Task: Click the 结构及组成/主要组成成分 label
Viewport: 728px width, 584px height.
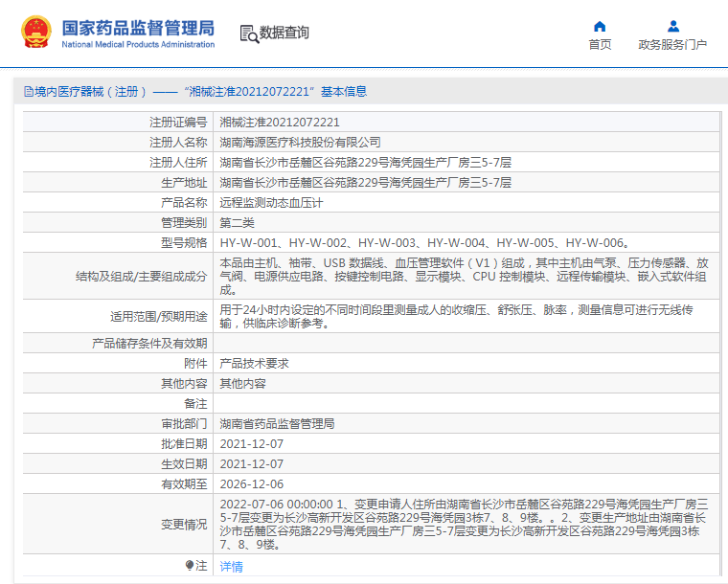Action: coord(141,277)
